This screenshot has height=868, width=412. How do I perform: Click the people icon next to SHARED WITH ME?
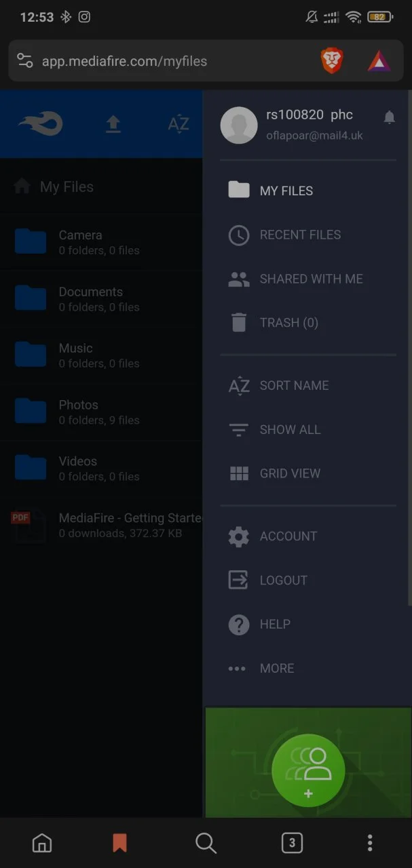point(238,279)
